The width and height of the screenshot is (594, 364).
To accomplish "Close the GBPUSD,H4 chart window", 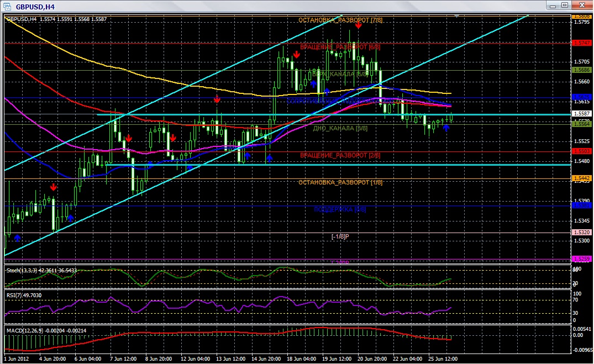I will click(581, 6).
